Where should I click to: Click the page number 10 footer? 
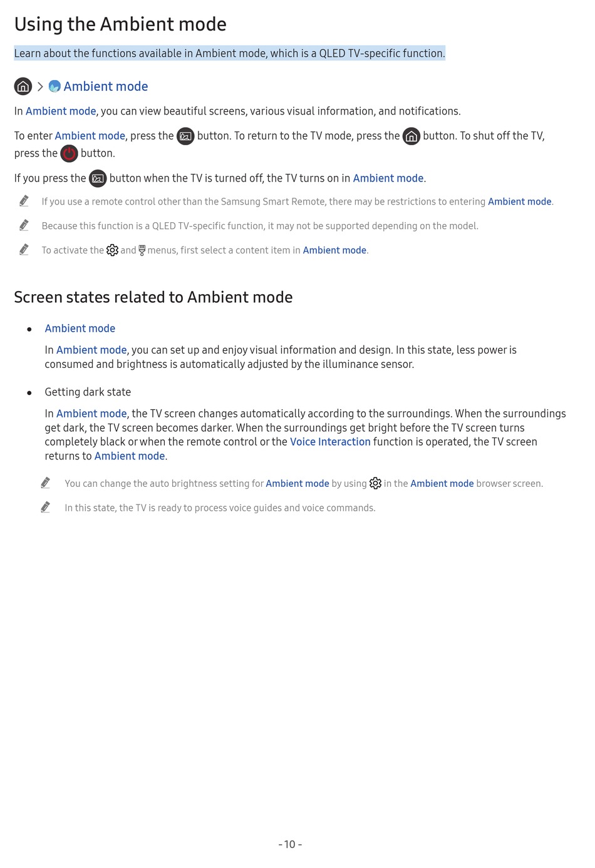[290, 844]
